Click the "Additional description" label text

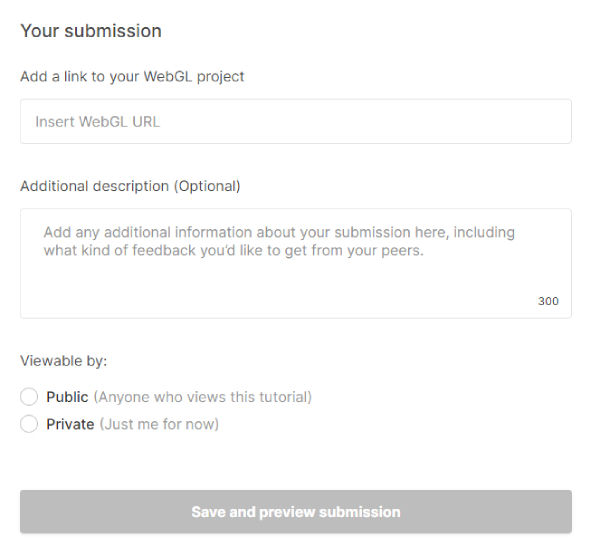click(x=95, y=186)
